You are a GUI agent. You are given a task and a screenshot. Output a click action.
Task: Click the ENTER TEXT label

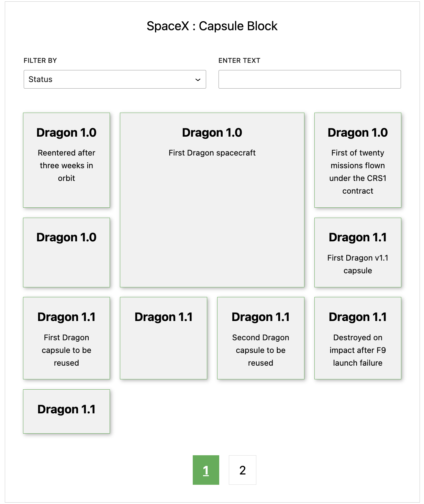click(x=239, y=60)
